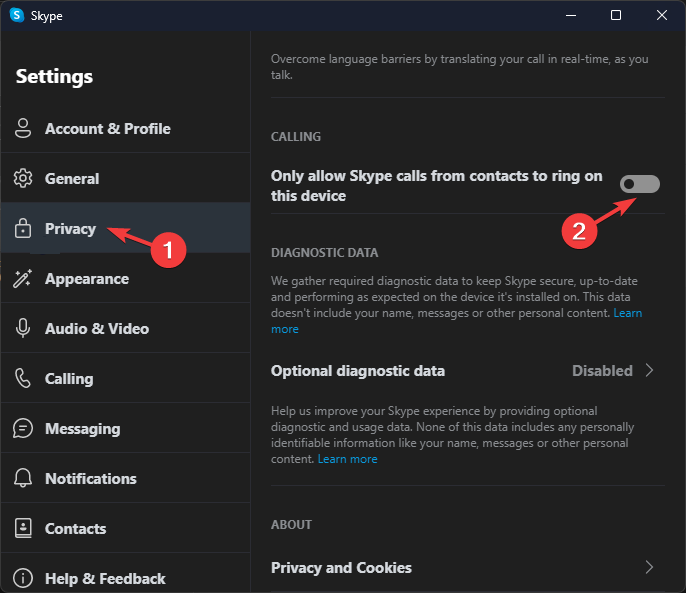
Task: Click the Contacts address book icon
Action: pos(23,528)
